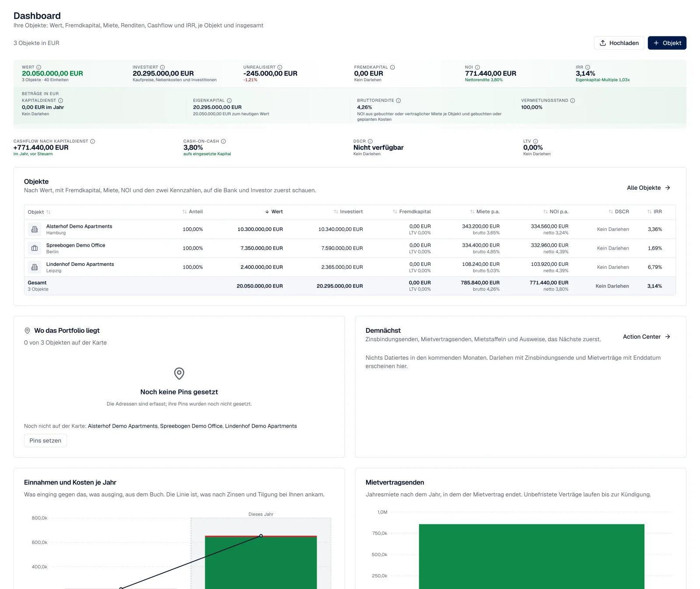Click the info icon beside VERMIETUNGSSTAND

pyautogui.click(x=572, y=101)
